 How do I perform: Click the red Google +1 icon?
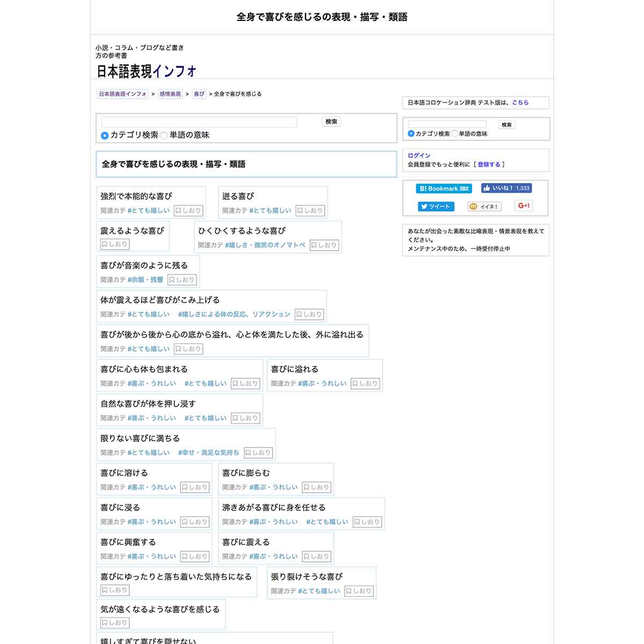523,205
